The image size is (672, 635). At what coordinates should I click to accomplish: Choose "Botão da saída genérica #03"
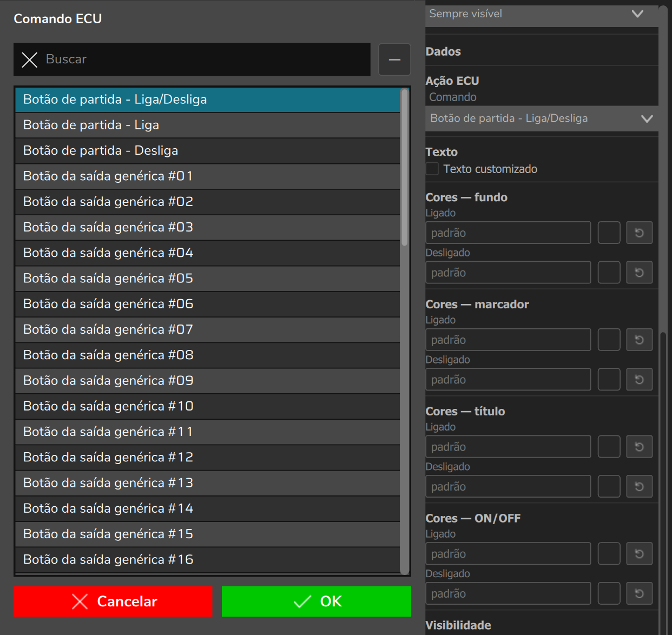point(207,227)
